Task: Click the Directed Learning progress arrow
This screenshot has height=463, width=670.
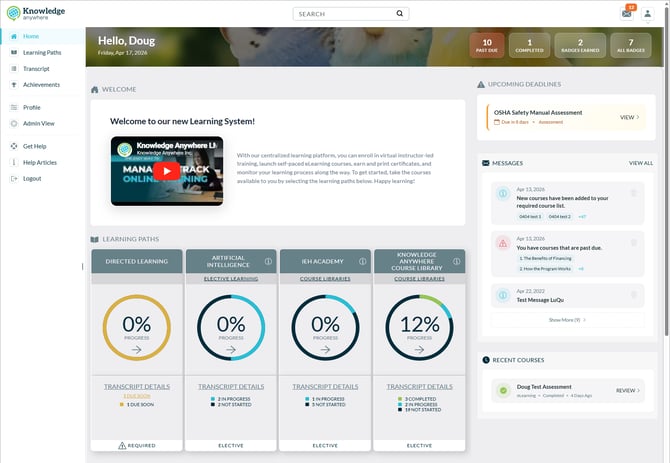Action: coord(137,350)
